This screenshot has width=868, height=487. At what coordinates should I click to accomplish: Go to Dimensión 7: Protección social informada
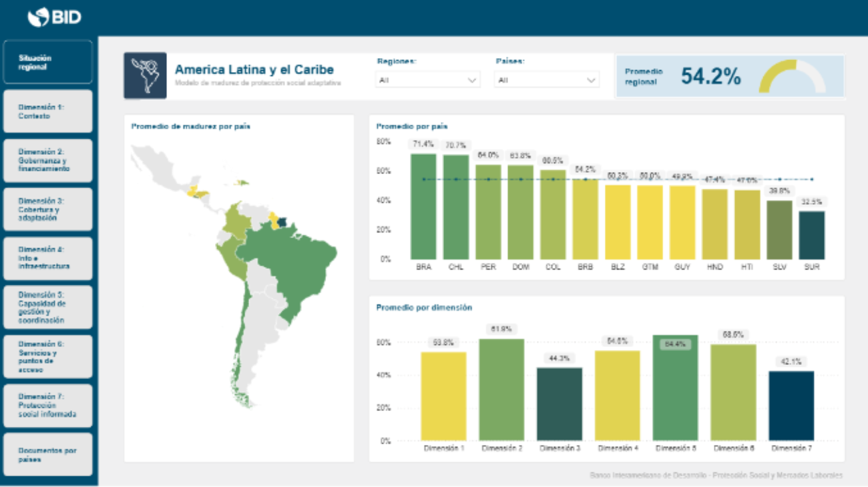click(47, 406)
